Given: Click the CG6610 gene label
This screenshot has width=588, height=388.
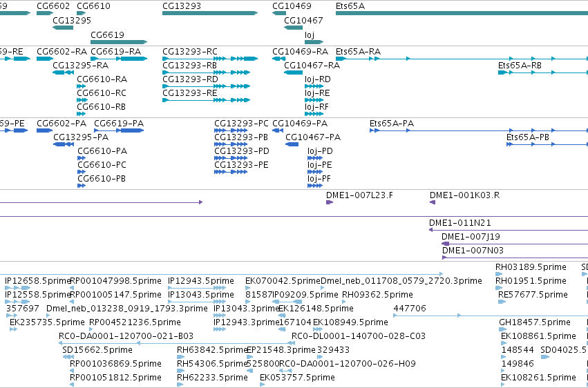Looking at the screenshot, I should [x=93, y=6].
